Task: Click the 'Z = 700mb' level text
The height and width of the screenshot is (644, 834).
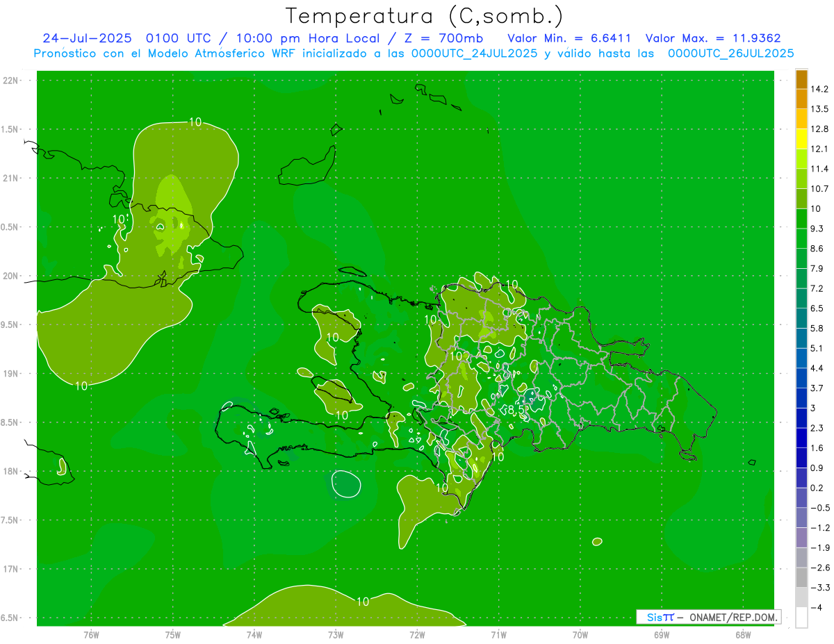Action: tap(443, 38)
